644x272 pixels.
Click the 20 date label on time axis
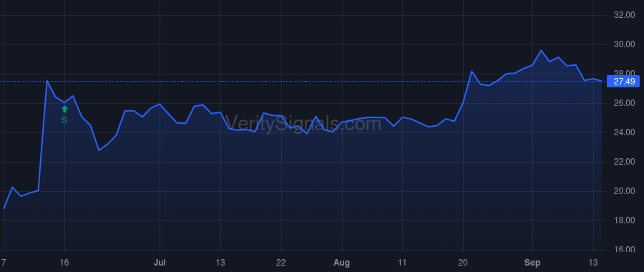pos(463,263)
